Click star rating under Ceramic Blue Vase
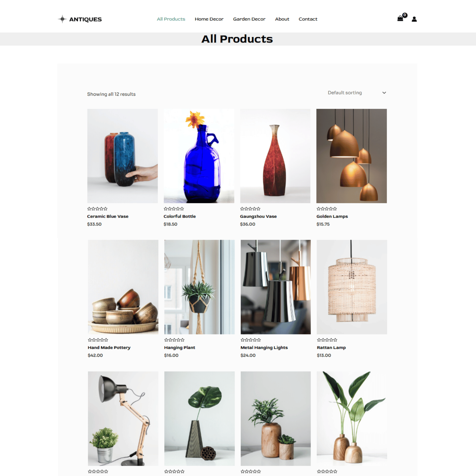The image size is (476, 476). (x=97, y=209)
